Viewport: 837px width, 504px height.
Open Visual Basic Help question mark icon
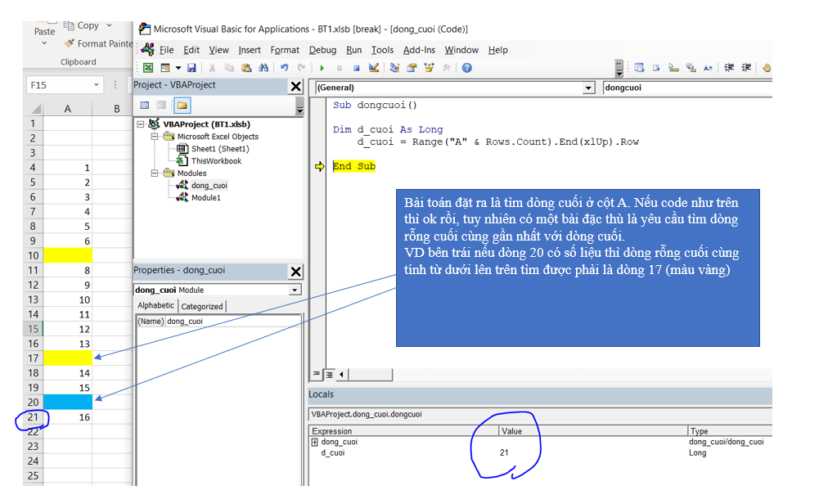point(467,68)
